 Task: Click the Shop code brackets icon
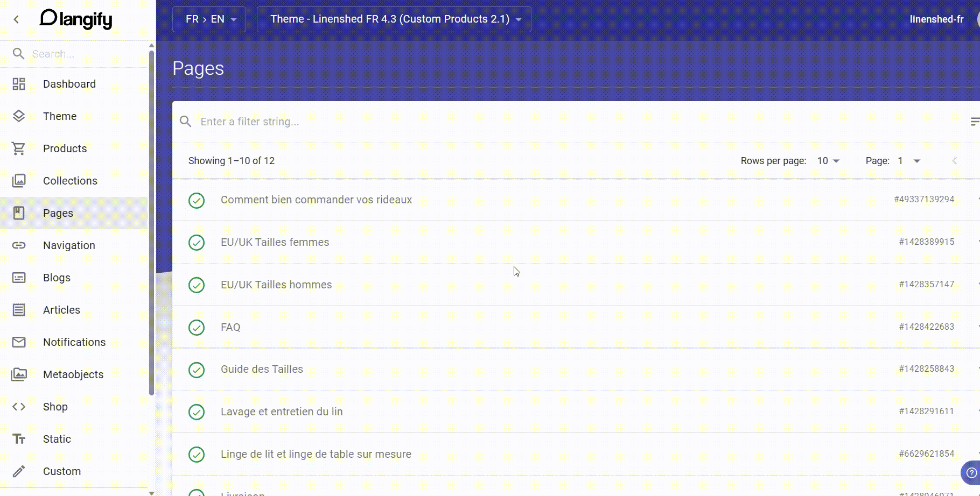19,407
